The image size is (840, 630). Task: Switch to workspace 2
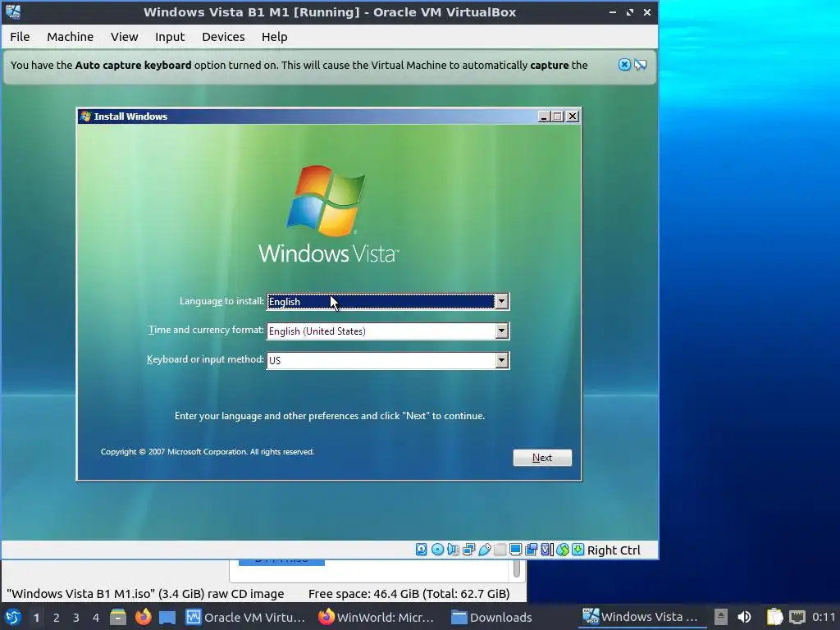point(57,618)
